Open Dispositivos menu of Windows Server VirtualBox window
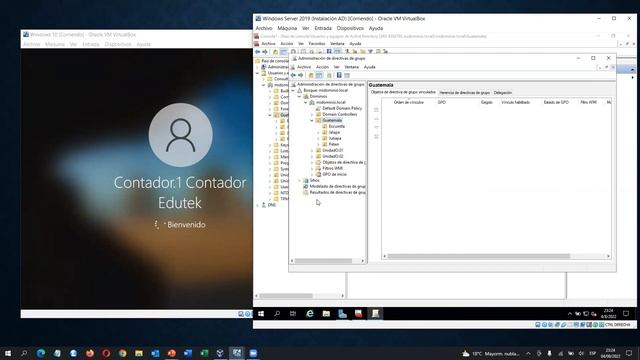This screenshot has height=360, width=640. 350,28
